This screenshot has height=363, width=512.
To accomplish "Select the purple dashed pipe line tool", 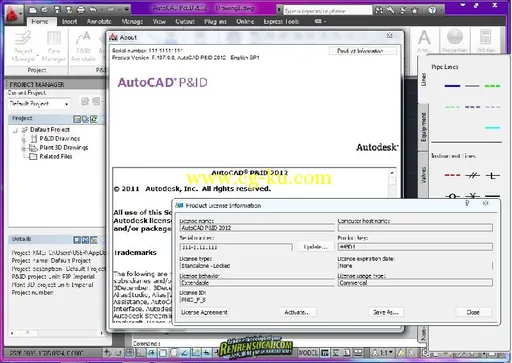I will pyautogui.click(x=472, y=107).
